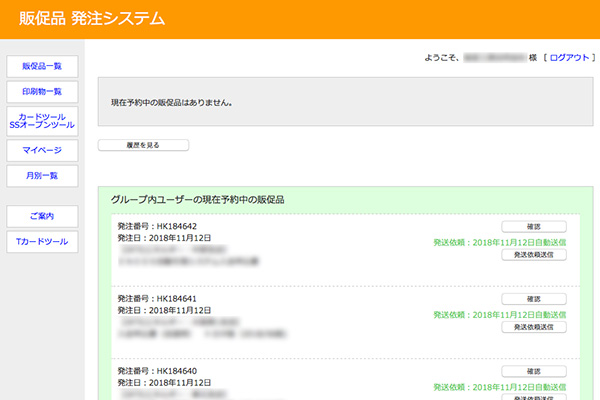Click 確認 for order HK184640
Viewport: 600px width, 400px height.
(x=533, y=372)
